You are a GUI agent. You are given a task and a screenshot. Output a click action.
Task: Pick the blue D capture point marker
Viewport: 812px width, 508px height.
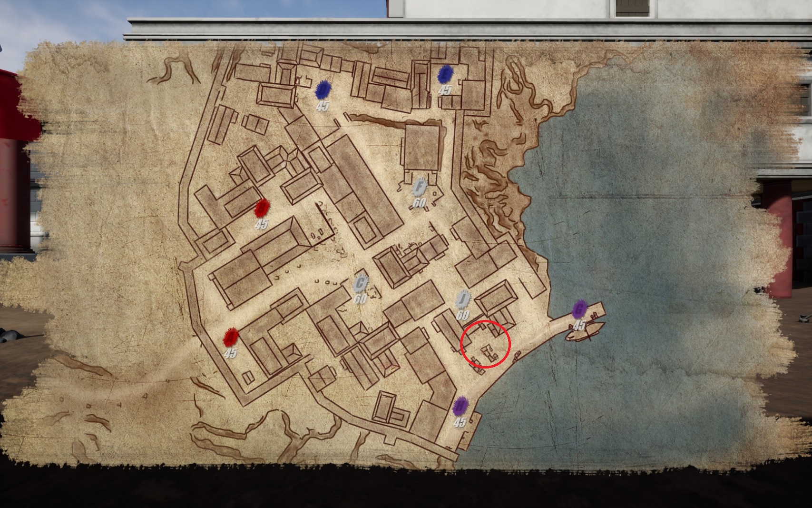[x=323, y=90]
